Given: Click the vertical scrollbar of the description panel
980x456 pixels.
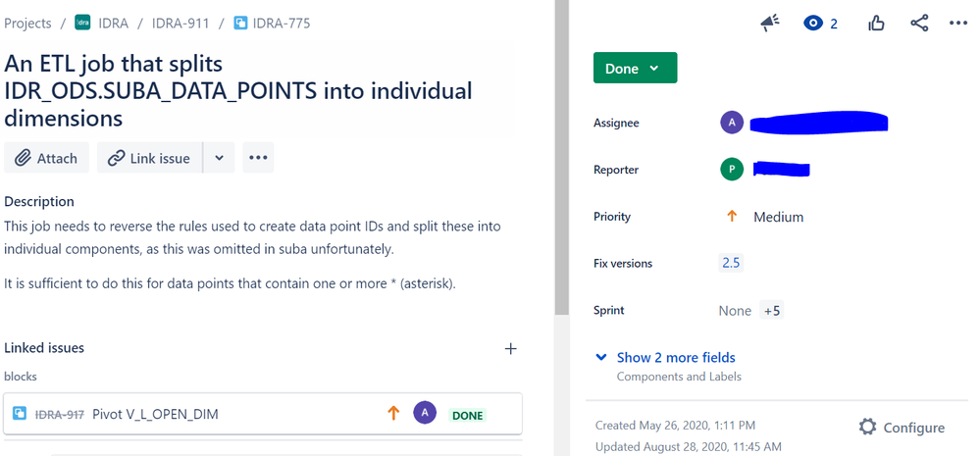Looking at the screenshot, I should click(x=562, y=156).
